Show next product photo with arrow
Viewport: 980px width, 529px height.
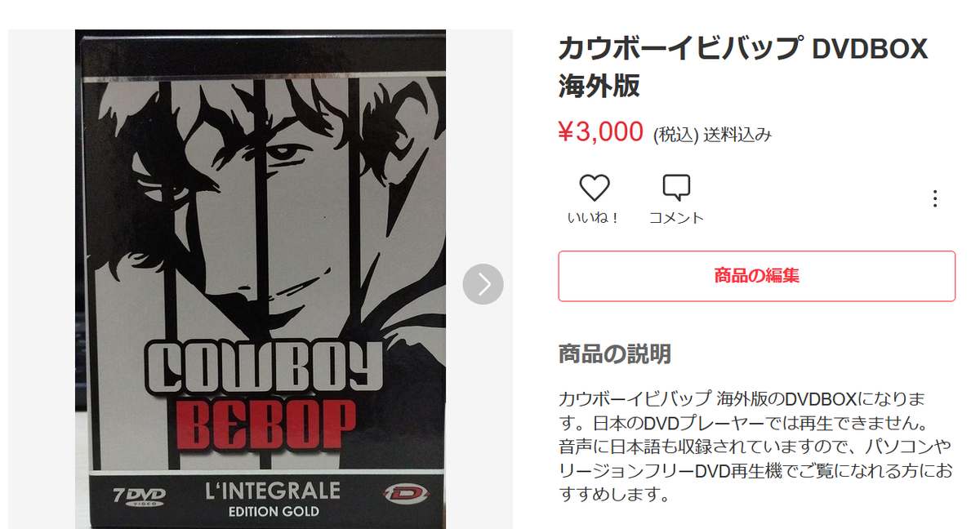(x=483, y=284)
